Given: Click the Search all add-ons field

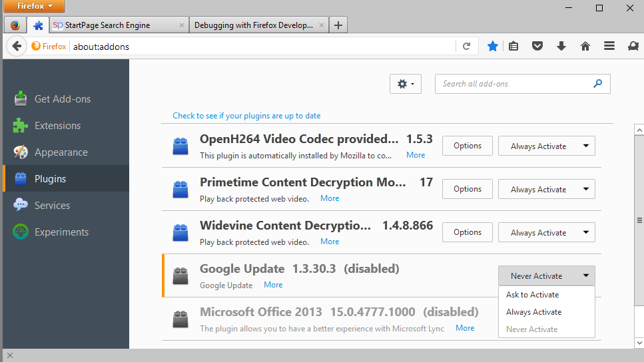Looking at the screenshot, I should tap(522, 84).
